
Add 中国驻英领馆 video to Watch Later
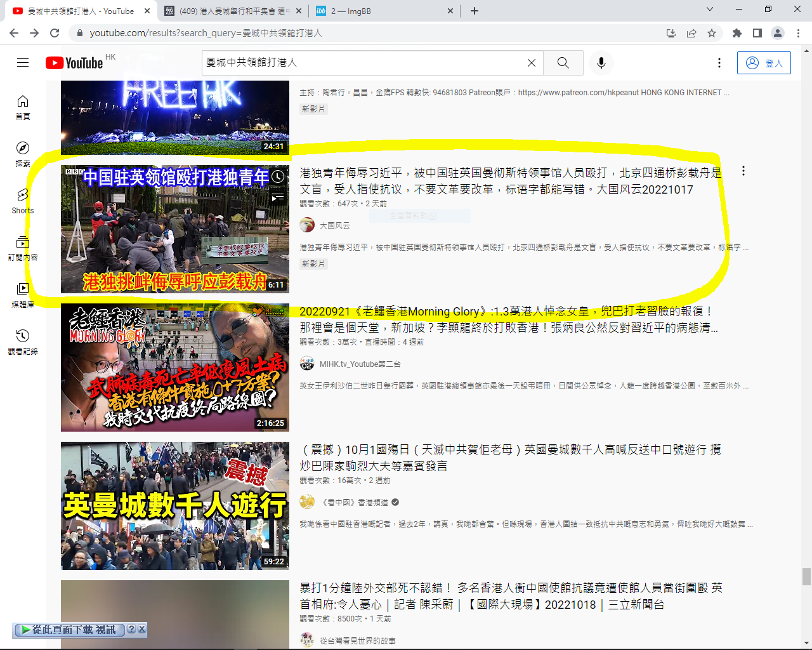point(278,177)
